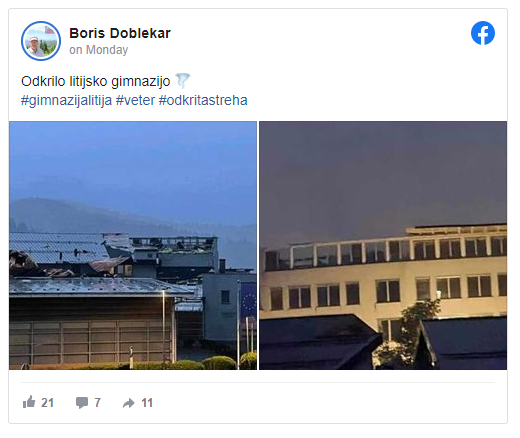Click the EU flag in left photo
The image size is (520, 438).
pos(248,299)
